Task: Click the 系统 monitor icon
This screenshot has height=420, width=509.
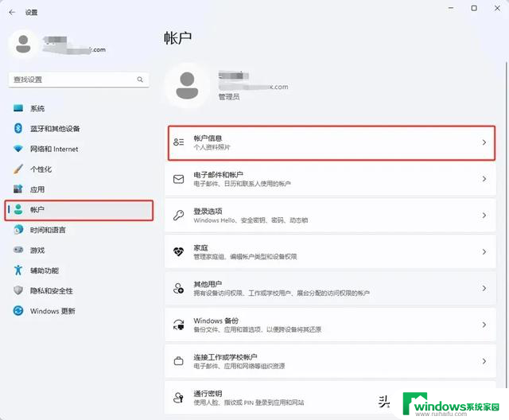Action: [x=18, y=108]
